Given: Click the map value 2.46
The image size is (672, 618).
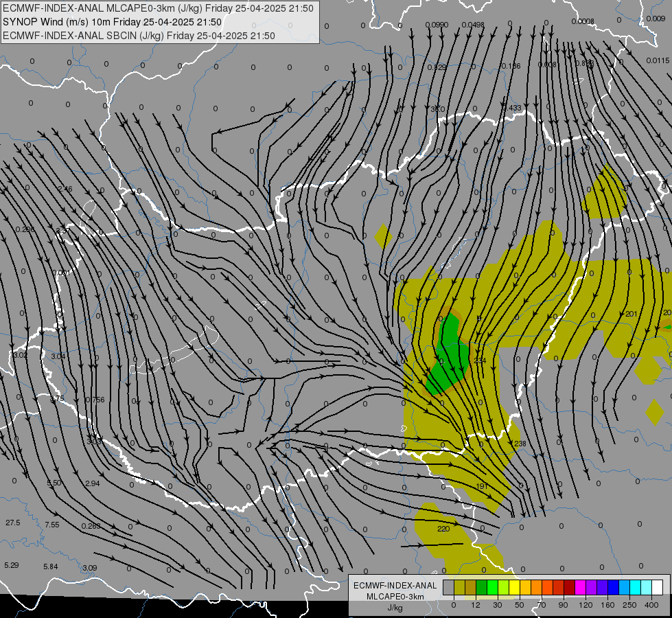Looking at the screenshot, I should click(x=65, y=189).
